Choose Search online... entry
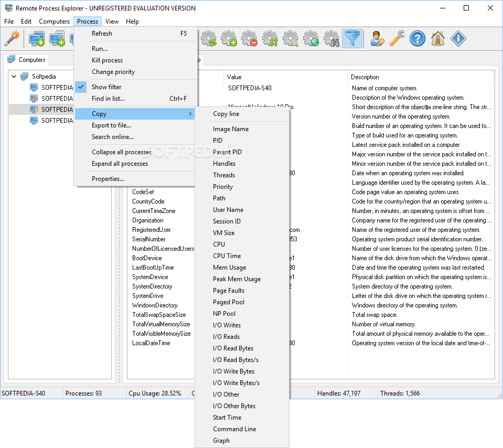 click(x=135, y=137)
